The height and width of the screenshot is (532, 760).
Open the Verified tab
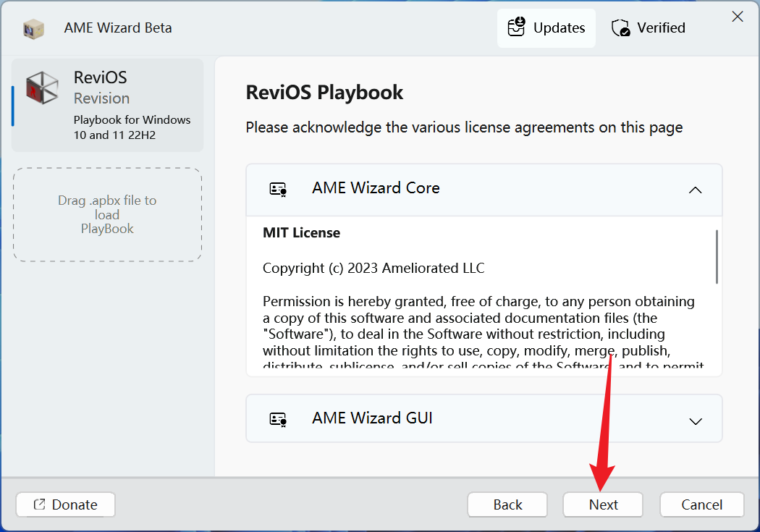(649, 28)
